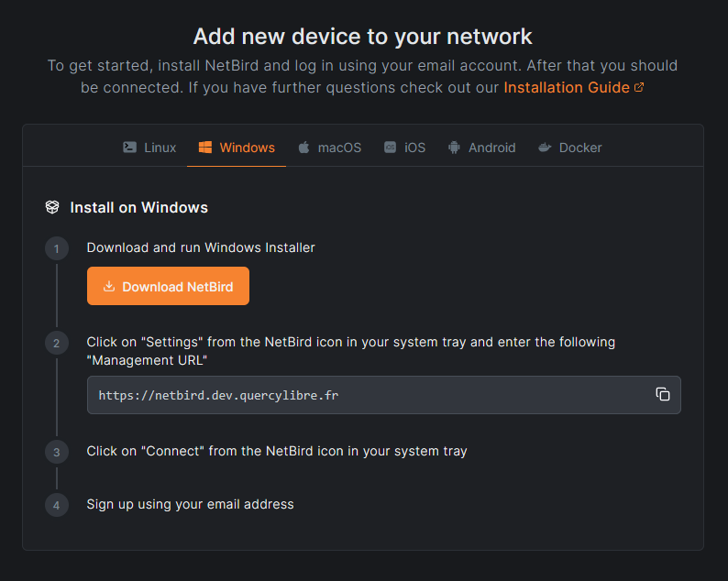The image size is (728, 581).
Task: Click the Windows logo icon
Action: pos(205,148)
